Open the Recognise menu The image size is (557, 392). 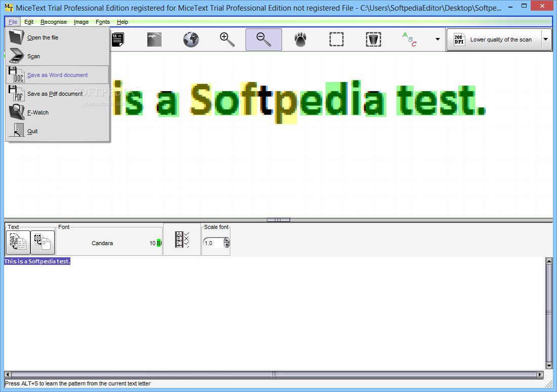(53, 22)
